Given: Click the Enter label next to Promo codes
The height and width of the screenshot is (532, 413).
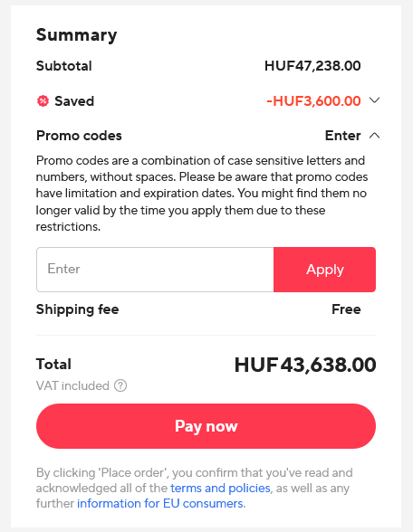Looking at the screenshot, I should point(342,136).
